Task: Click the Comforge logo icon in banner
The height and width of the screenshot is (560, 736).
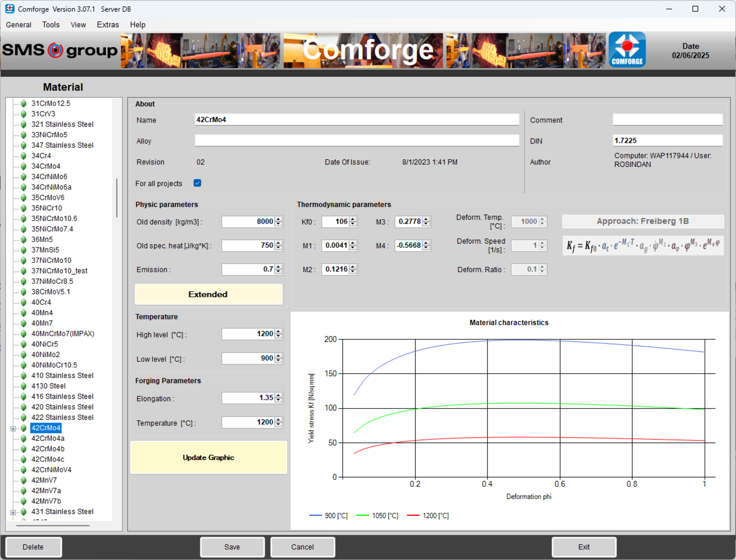Action: [x=627, y=50]
